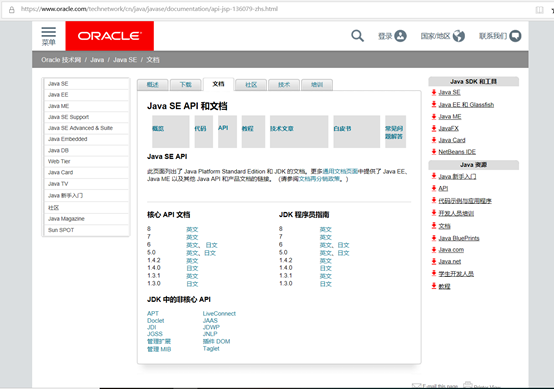
Task: Open the 通用文档页面 link in the paragraph
Action: point(341,171)
